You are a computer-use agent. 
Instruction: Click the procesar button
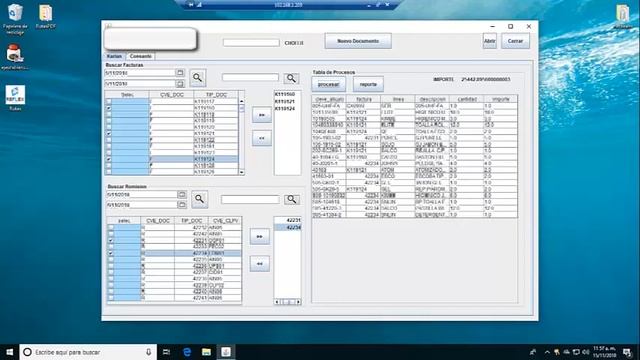(329, 84)
